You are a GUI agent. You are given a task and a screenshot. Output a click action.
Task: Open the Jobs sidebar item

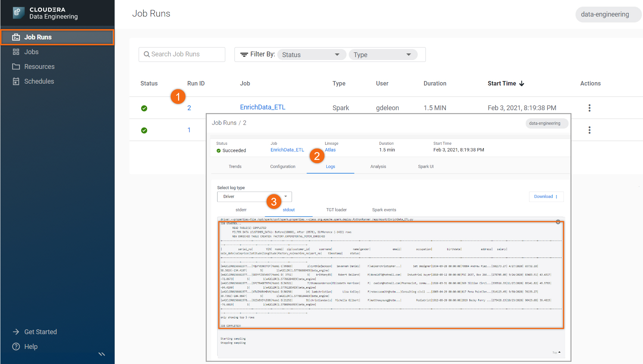click(31, 52)
